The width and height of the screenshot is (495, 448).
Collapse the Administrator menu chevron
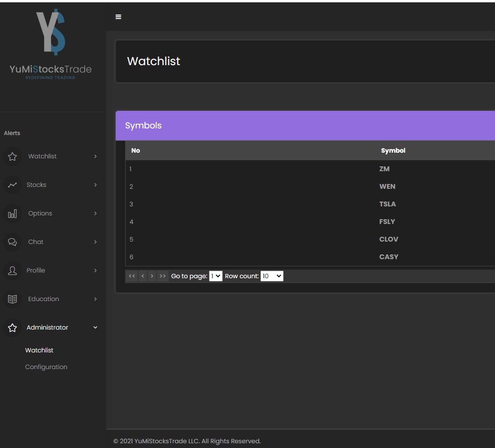[95, 328]
